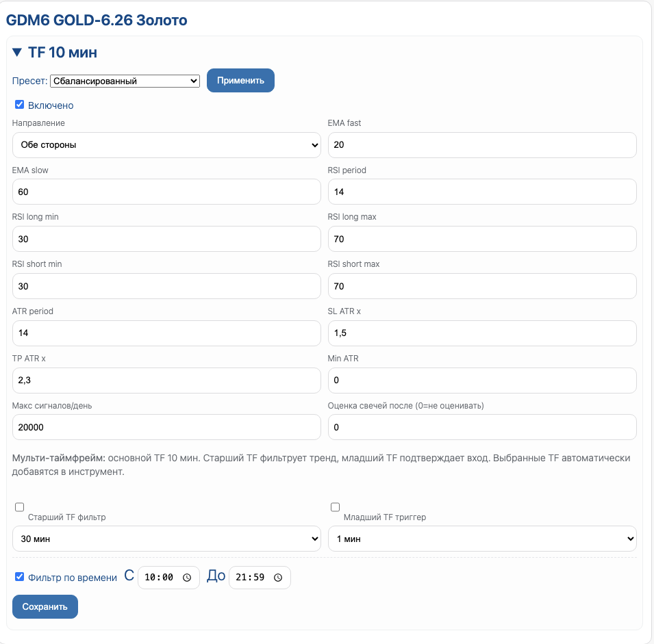Screen dimensions: 654x644
Task: Open the Старший TF 30 мин dropdown
Action: click(x=166, y=539)
